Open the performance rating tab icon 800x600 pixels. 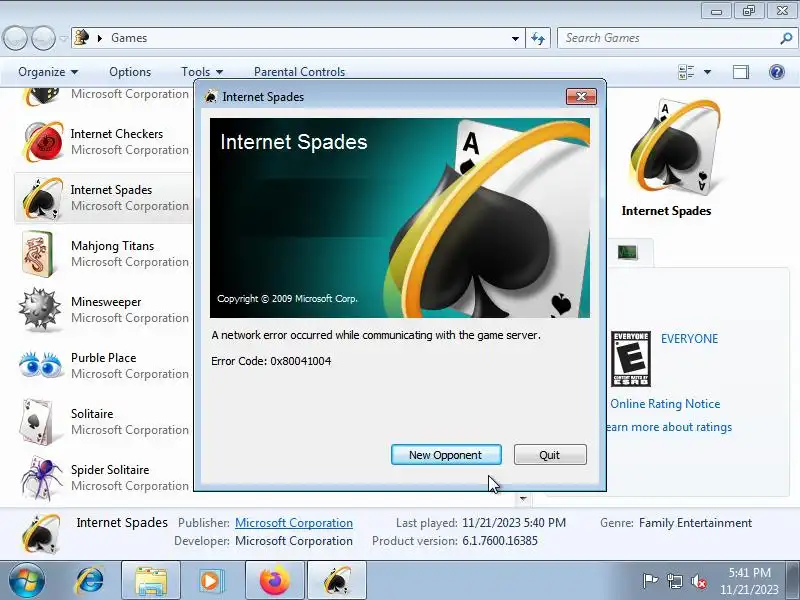628,252
